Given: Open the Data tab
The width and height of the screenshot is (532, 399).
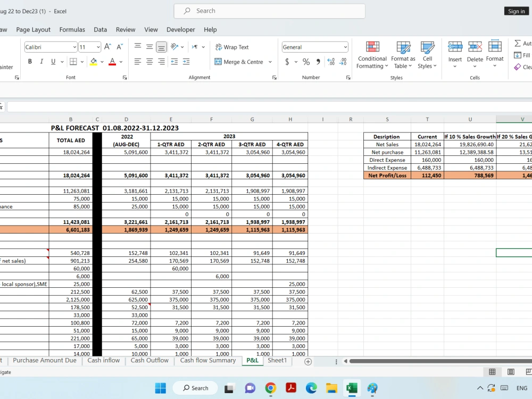Looking at the screenshot, I should coord(101,29).
